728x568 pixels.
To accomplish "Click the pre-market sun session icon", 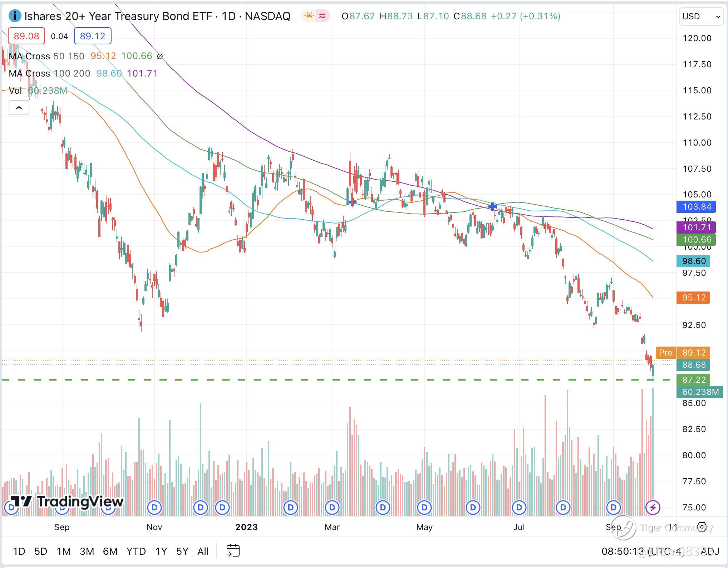I will click(309, 16).
